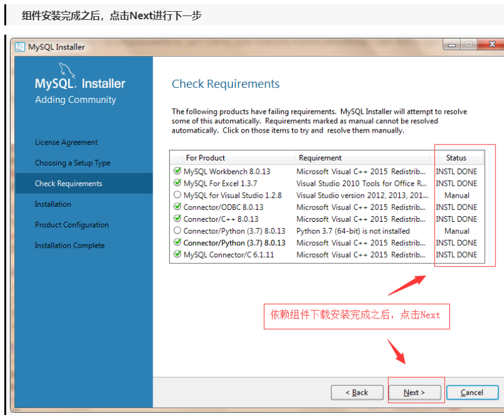Close the MySQL Installer window

pyautogui.click(x=492, y=45)
